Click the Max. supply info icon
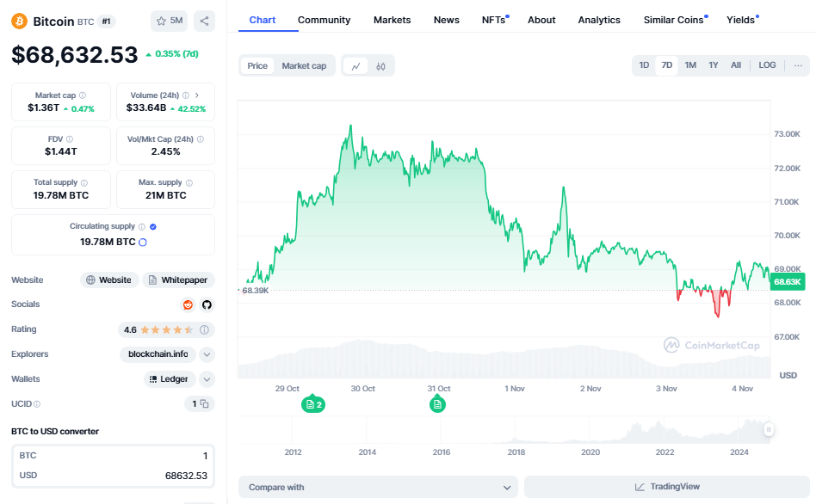Image resolution: width=816 pixels, height=504 pixels. (x=189, y=182)
